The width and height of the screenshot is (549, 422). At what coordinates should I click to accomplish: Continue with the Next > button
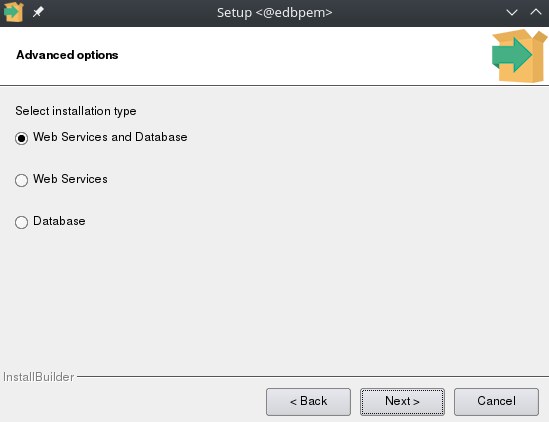(x=402, y=401)
